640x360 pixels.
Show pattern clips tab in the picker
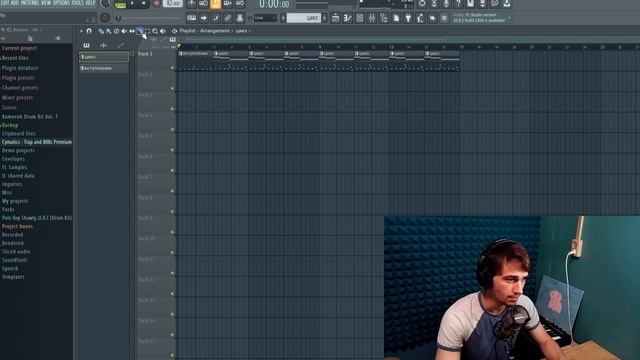click(86, 45)
